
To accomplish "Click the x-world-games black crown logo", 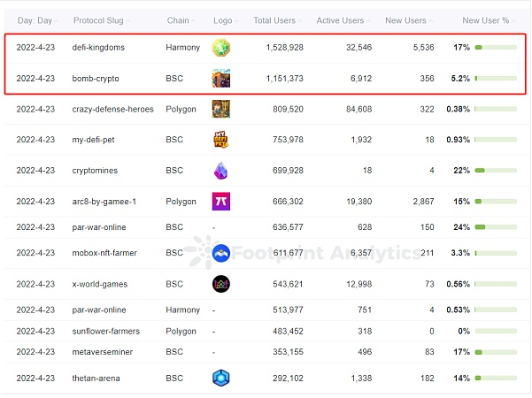I will tap(221, 284).
